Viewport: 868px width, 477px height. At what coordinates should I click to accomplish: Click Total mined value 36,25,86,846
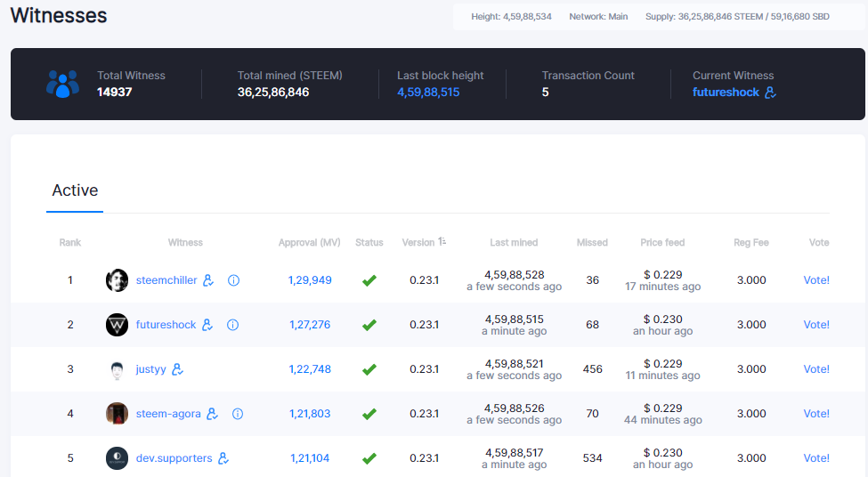(x=273, y=93)
